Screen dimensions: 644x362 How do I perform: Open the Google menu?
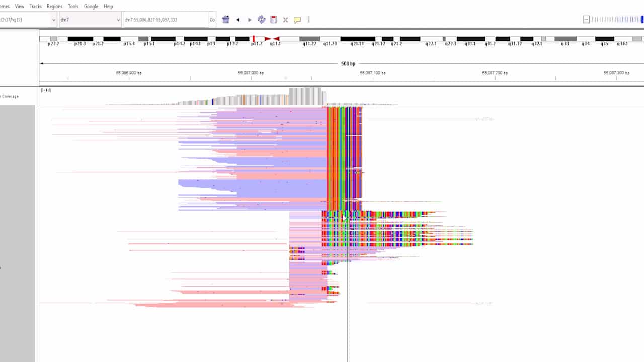pyautogui.click(x=91, y=7)
